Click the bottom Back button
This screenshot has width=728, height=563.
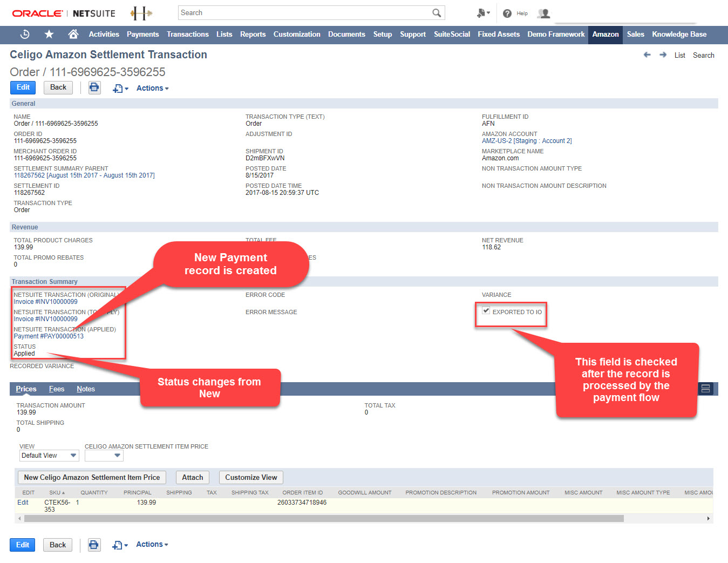coord(58,545)
